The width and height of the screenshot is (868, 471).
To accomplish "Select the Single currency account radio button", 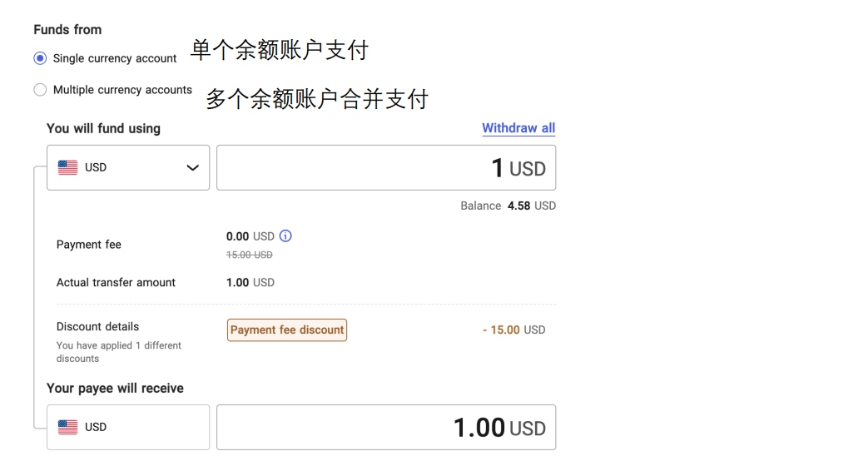I will click(40, 58).
